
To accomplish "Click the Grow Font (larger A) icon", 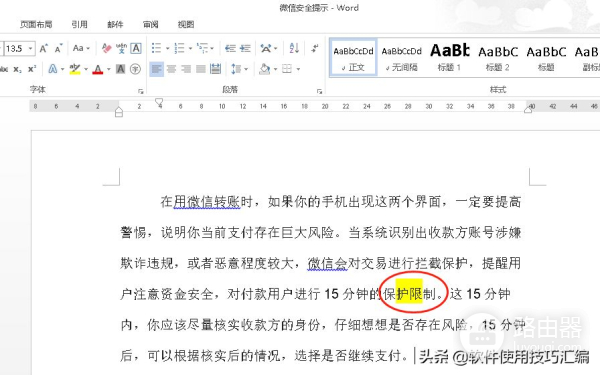I will point(44,49).
